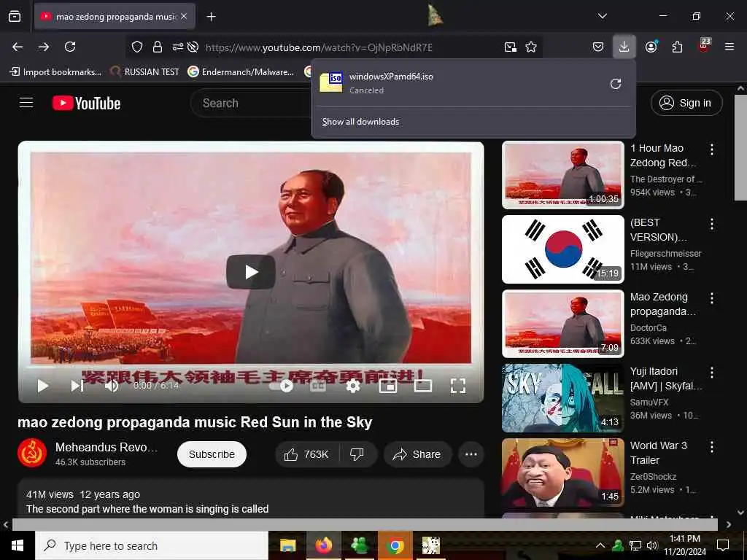Play video with large center play button
The height and width of the screenshot is (560, 747).
click(x=251, y=272)
